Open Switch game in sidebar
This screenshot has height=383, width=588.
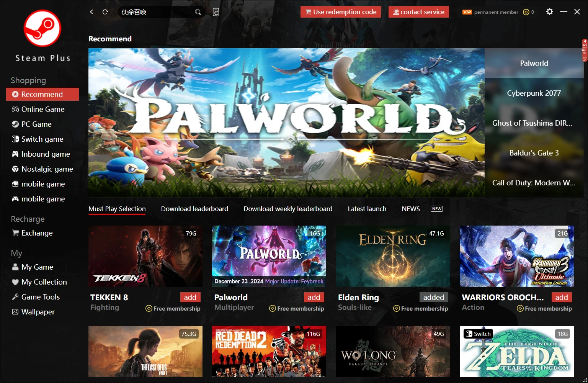pyautogui.click(x=42, y=139)
